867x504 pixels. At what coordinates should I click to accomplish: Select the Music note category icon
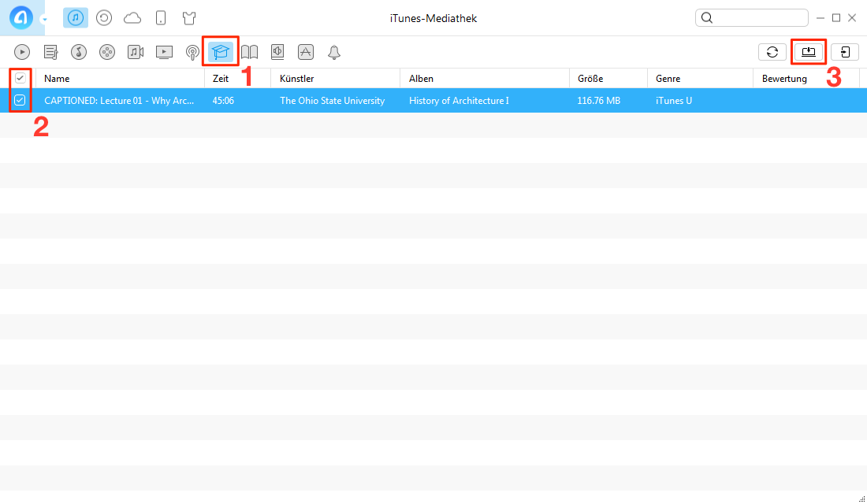click(79, 52)
